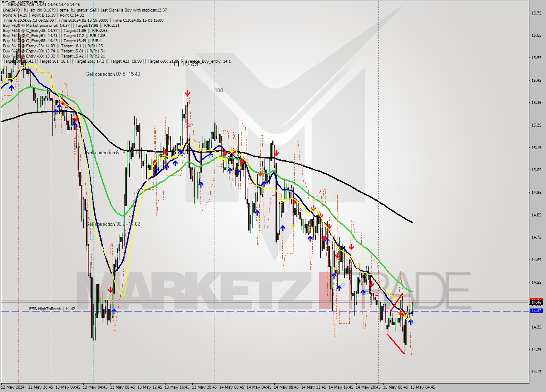Click the 14.25 price axis label

536,349
